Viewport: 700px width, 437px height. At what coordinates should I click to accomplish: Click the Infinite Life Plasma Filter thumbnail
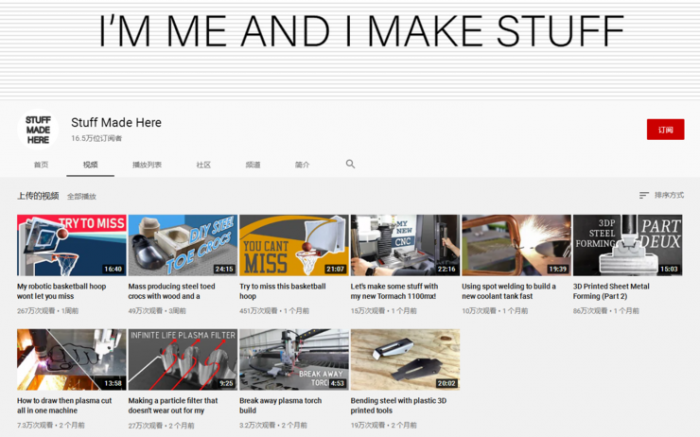pyautogui.click(x=182, y=360)
